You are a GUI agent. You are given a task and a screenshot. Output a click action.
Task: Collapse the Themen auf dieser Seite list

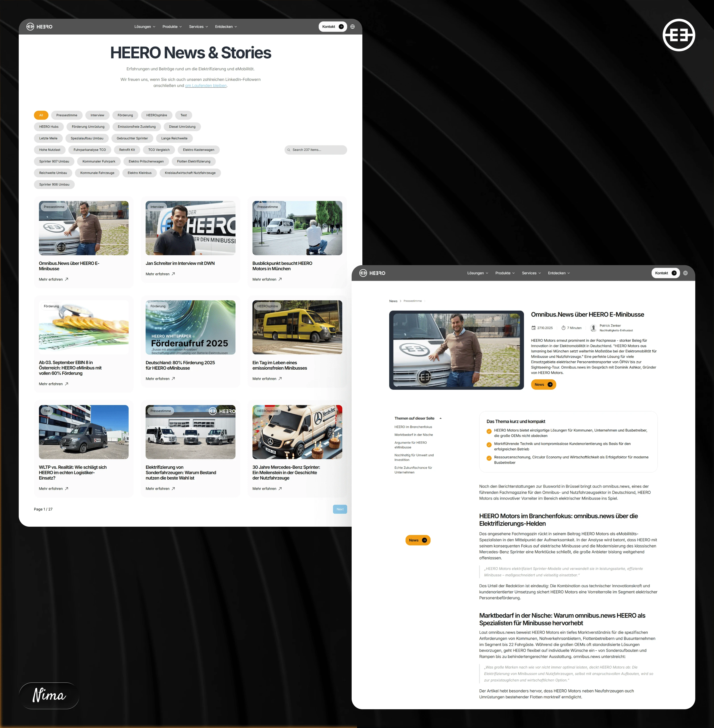pyautogui.click(x=441, y=418)
